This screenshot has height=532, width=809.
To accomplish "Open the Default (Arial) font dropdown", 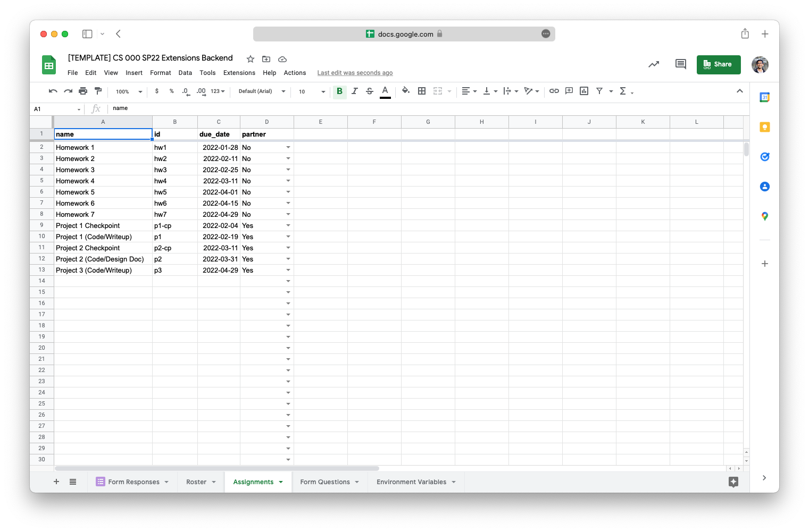I will coord(262,91).
